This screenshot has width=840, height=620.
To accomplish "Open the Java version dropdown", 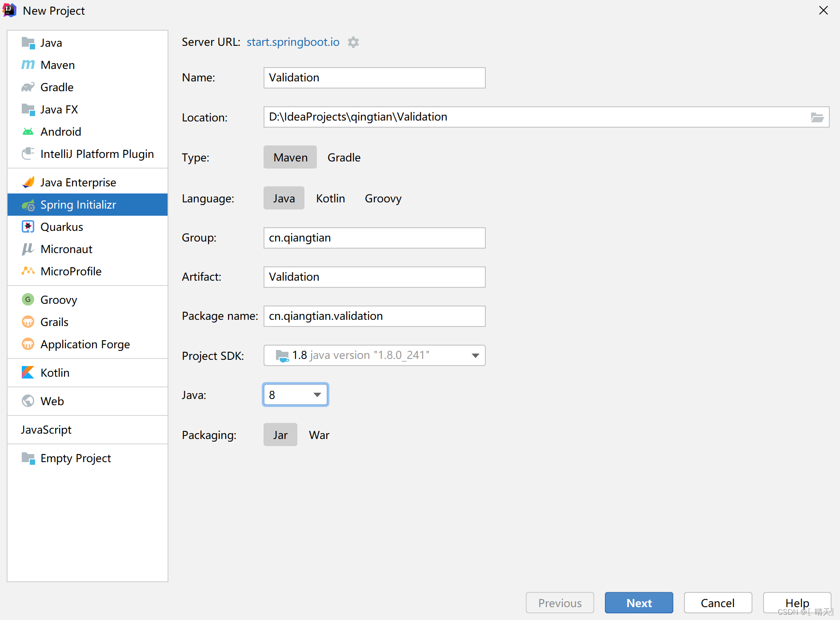I will [296, 395].
